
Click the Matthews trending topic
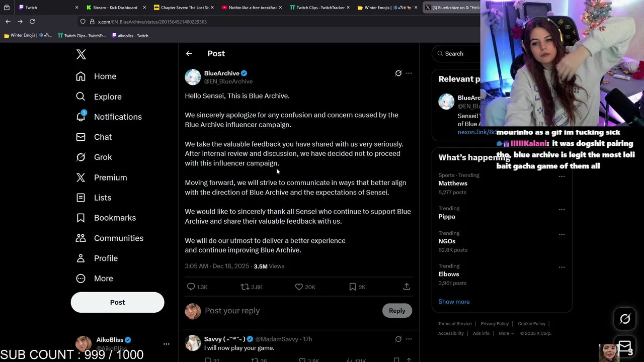453,184
